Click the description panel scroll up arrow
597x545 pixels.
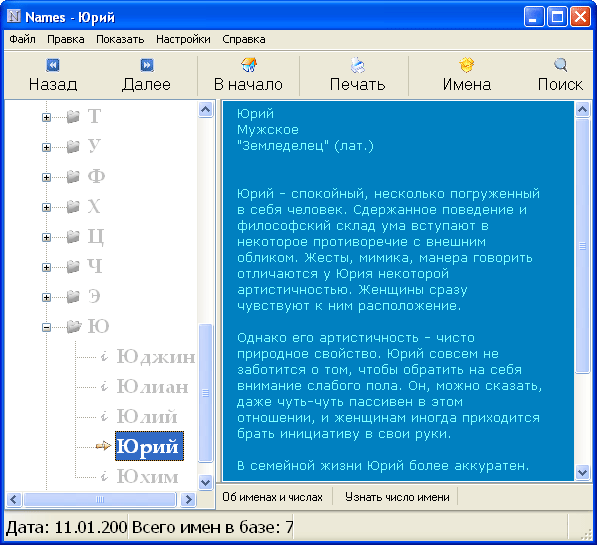click(583, 110)
